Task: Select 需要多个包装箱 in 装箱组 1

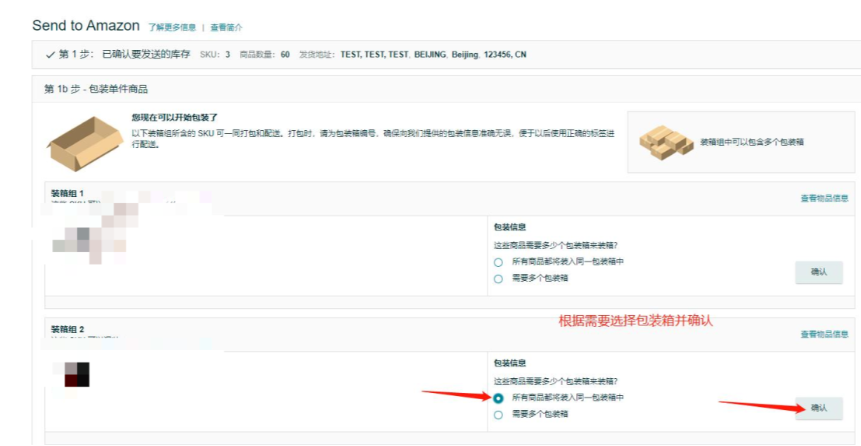Action: 499,279
